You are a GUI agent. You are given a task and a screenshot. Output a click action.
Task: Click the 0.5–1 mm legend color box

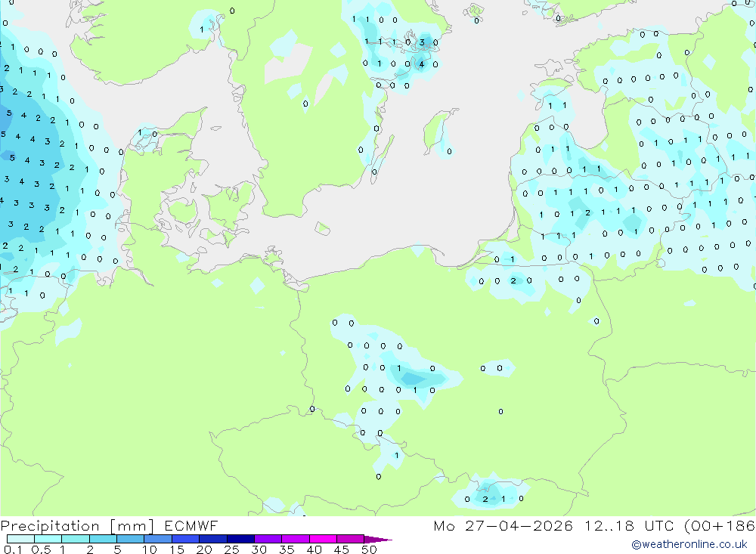coord(48,539)
